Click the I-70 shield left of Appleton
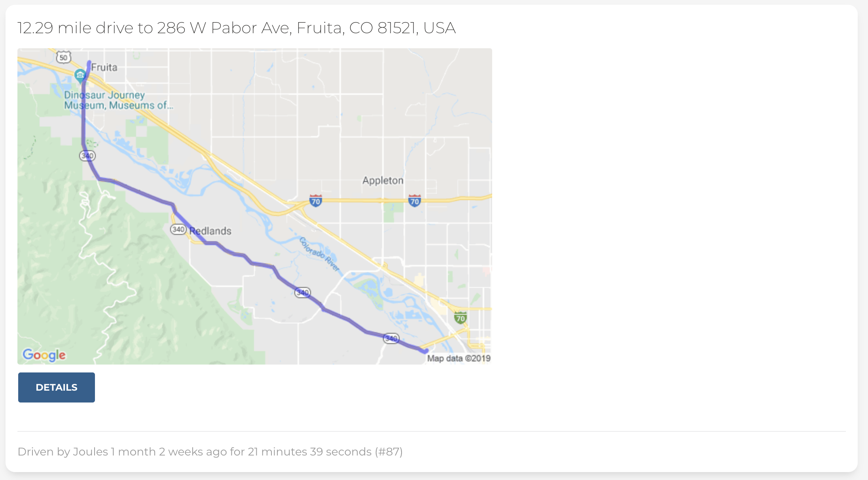Image resolution: width=868 pixels, height=480 pixels. (316, 201)
